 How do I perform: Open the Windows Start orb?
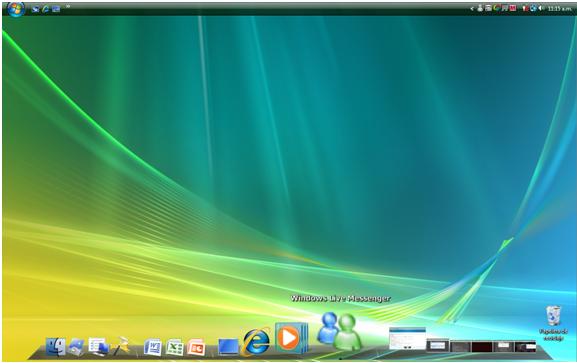click(x=16, y=9)
